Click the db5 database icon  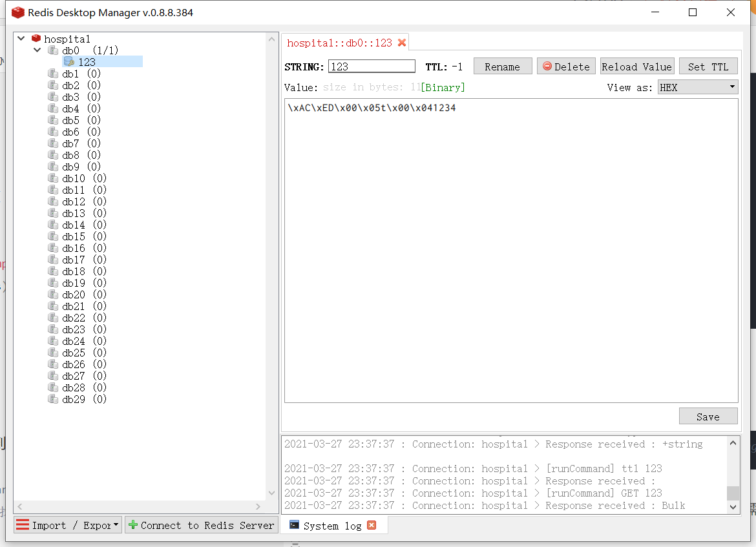click(x=53, y=120)
